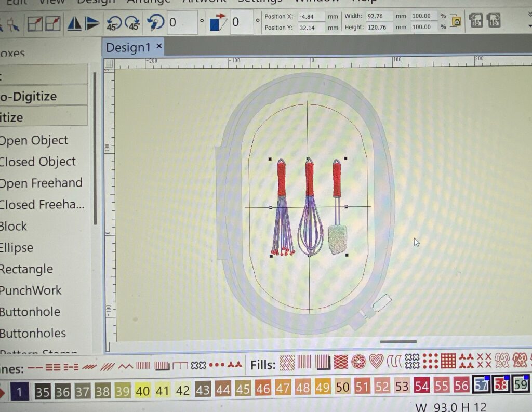Rotate design 45 degrees clockwise
The width and height of the screenshot is (532, 412).
click(132, 23)
